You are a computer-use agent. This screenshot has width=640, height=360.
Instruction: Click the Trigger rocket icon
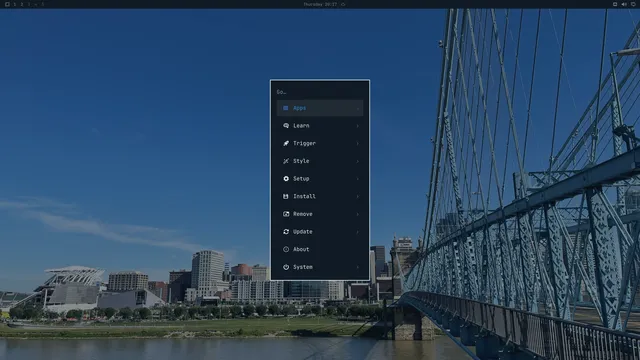point(286,143)
